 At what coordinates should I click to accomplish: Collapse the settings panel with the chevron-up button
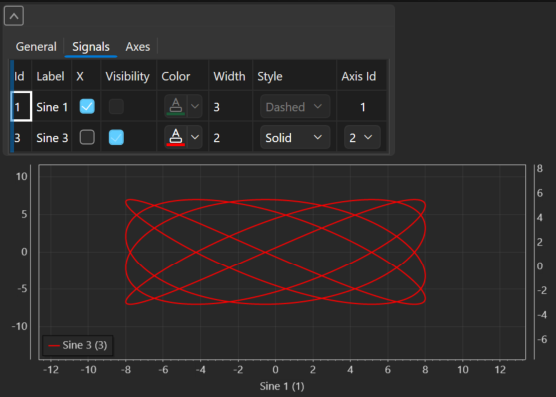(14, 16)
